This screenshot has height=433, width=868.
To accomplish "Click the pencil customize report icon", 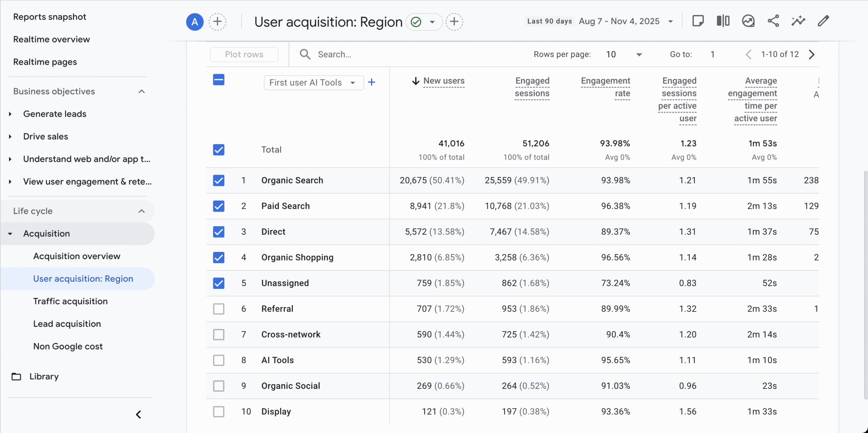I will click(x=823, y=21).
